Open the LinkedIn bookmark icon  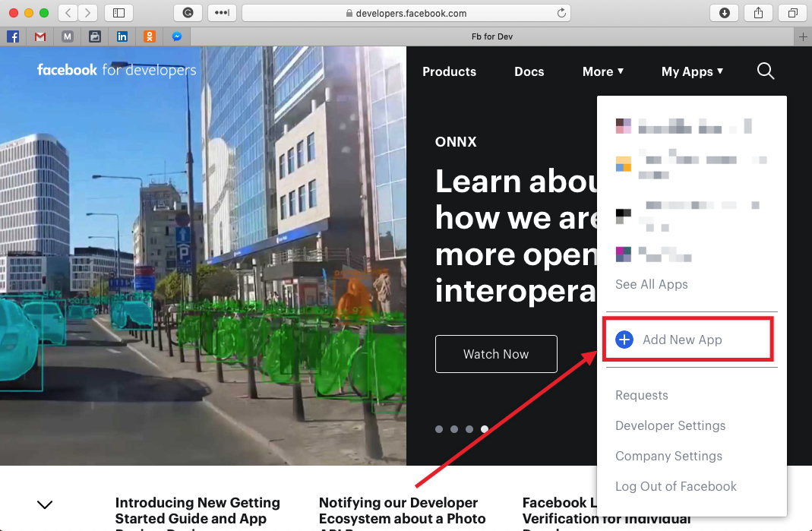pyautogui.click(x=122, y=36)
